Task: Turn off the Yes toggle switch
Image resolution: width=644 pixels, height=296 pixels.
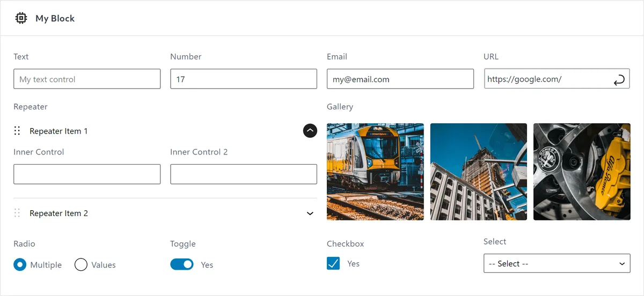Action: (182, 264)
